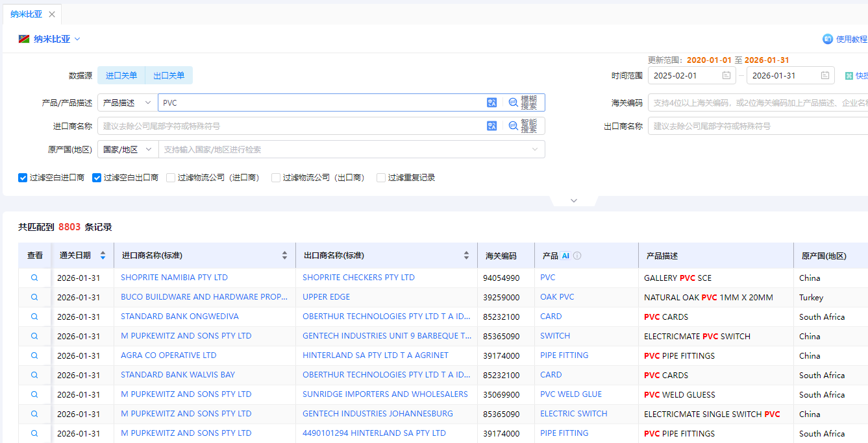Enable 过滤物流公司（进口商）checkbox
Screen dimensions: 868x443
[171, 178]
